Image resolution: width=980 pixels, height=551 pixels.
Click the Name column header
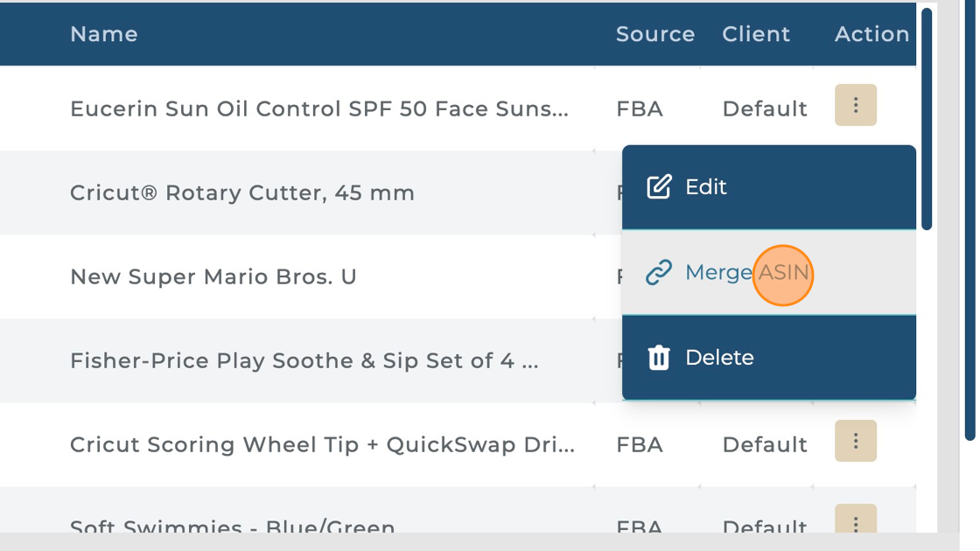click(104, 34)
